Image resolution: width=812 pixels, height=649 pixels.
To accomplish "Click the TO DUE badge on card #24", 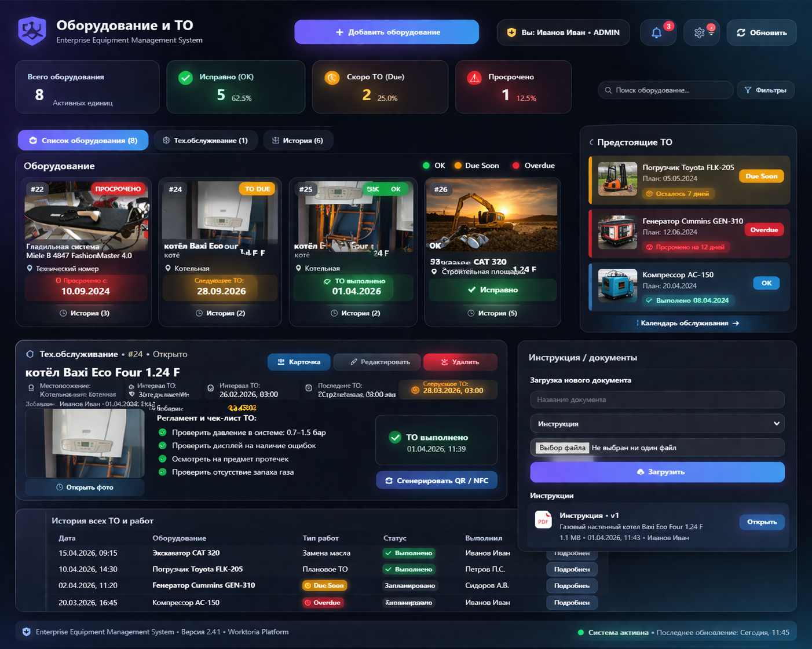I will [x=257, y=189].
